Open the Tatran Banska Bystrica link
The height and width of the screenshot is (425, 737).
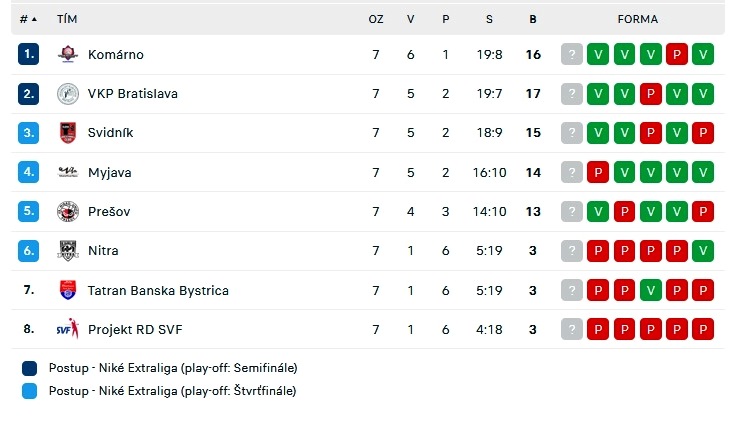[x=158, y=291]
